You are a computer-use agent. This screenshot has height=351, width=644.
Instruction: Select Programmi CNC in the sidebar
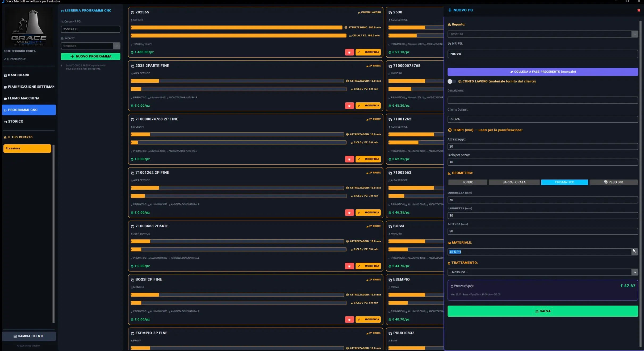(x=29, y=110)
